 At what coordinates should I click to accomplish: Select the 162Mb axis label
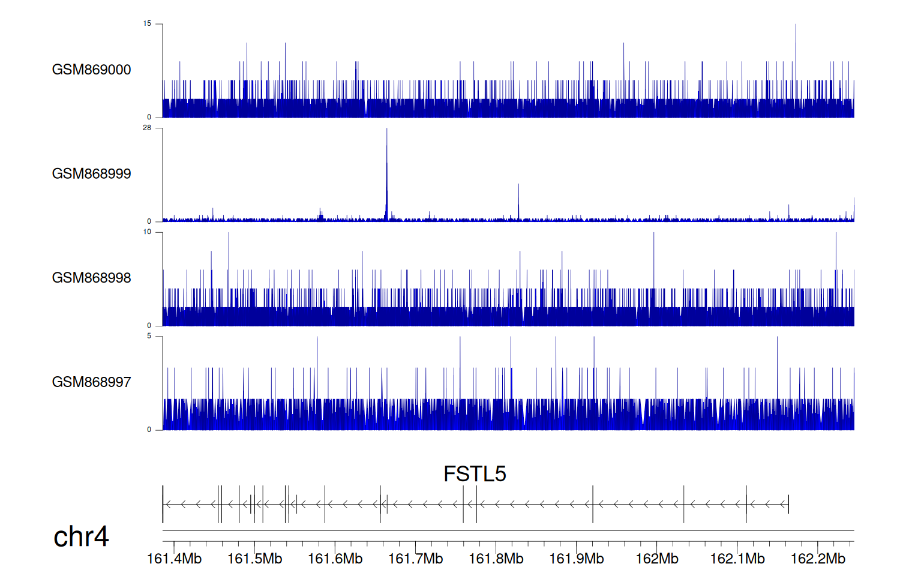pos(657,559)
